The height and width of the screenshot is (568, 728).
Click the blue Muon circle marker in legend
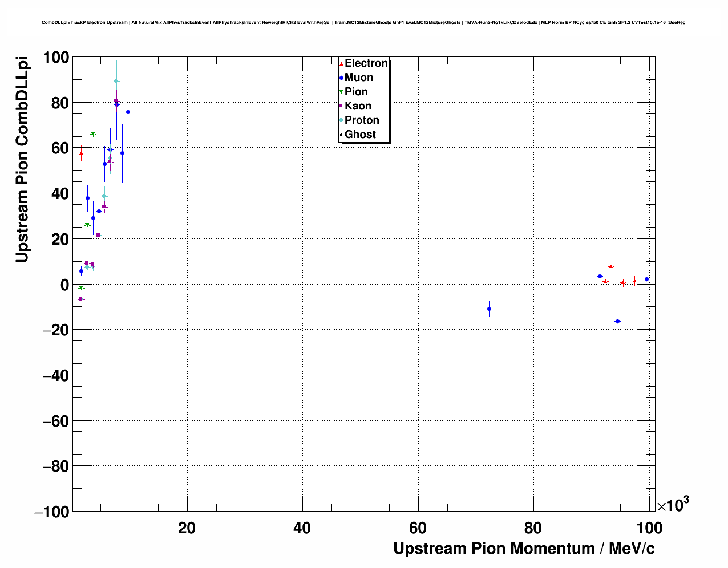pyautogui.click(x=341, y=78)
